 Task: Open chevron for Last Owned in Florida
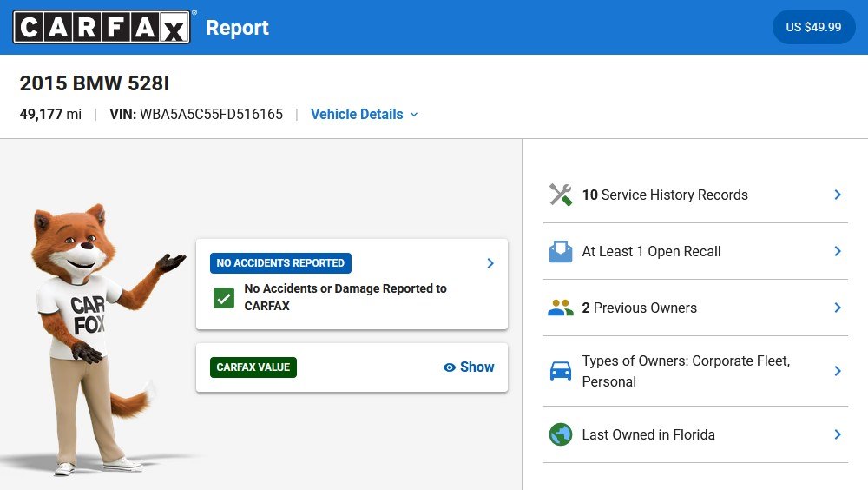pos(838,434)
